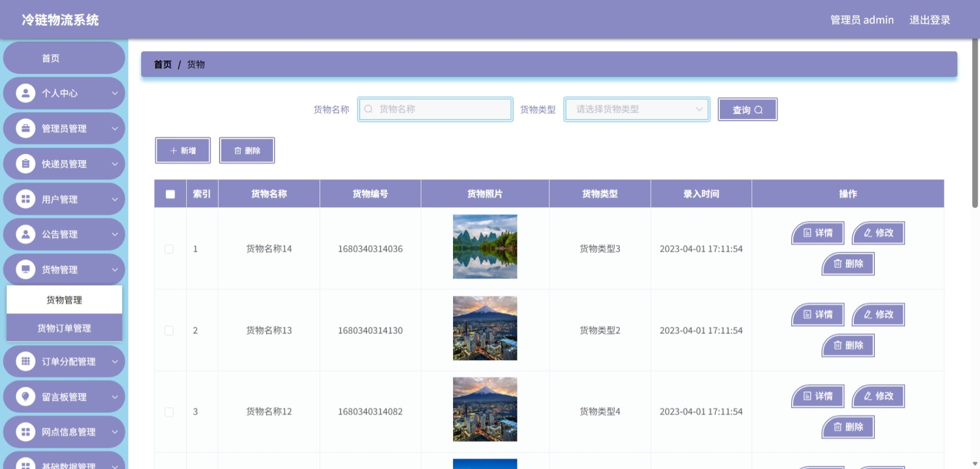
Task: Click the plus icon on 新增 button
Action: coord(173,151)
